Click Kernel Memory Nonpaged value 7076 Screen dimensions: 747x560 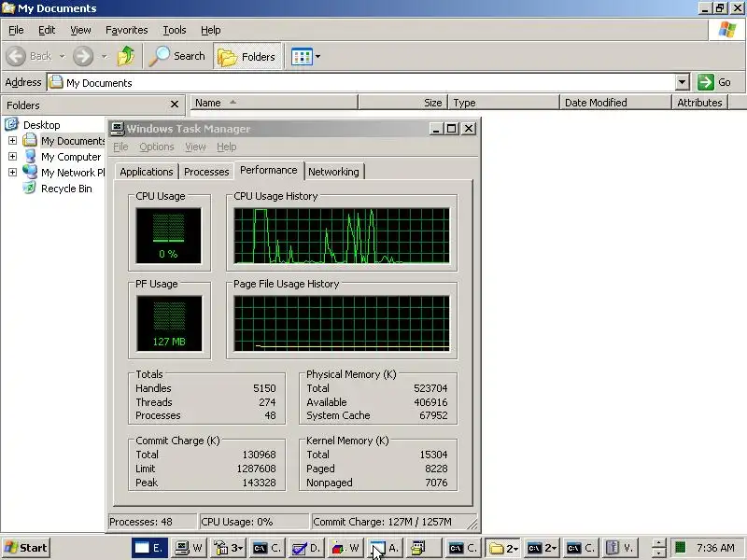436,483
